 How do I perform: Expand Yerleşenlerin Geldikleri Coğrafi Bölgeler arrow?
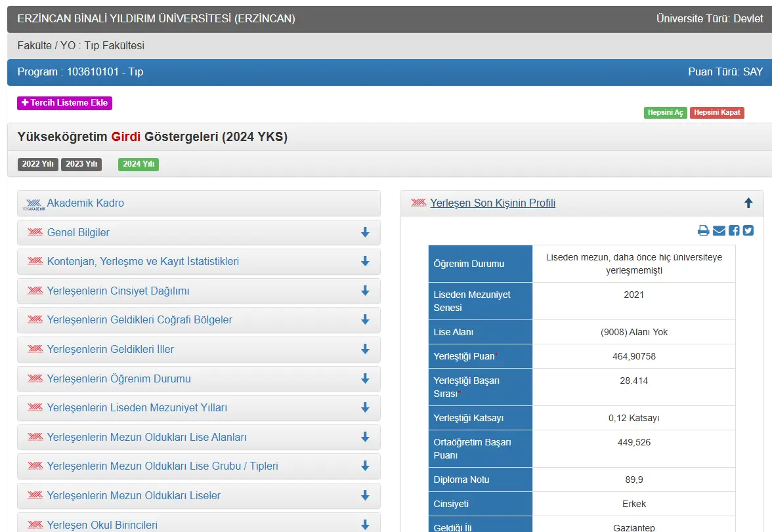tap(365, 320)
